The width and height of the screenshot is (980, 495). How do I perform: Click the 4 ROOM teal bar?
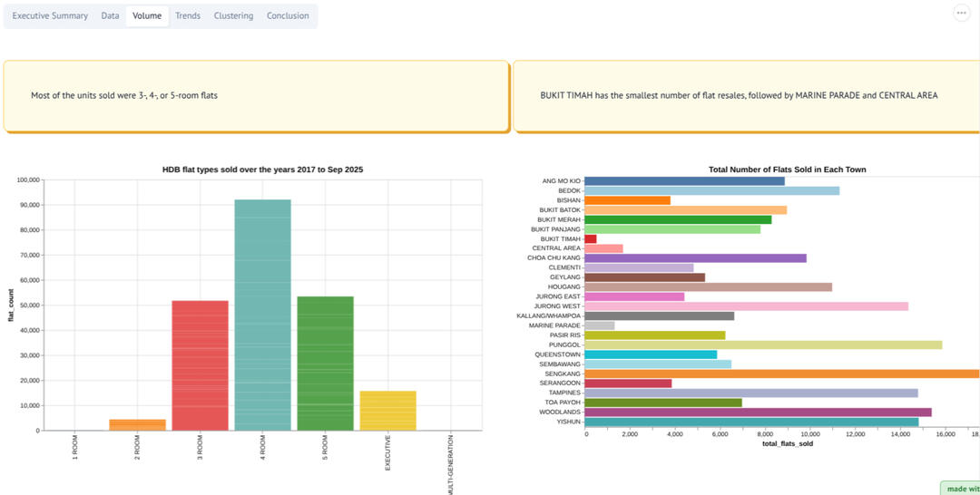pyautogui.click(x=262, y=315)
